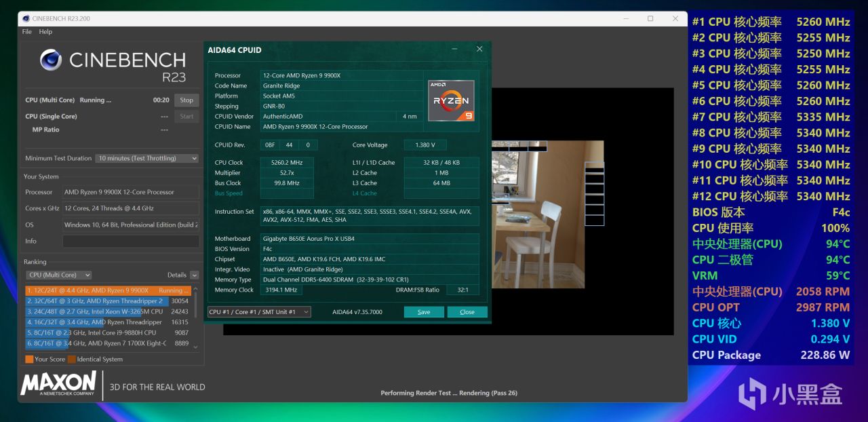
Task: Open the Help menu in Cinebench
Action: (x=45, y=32)
